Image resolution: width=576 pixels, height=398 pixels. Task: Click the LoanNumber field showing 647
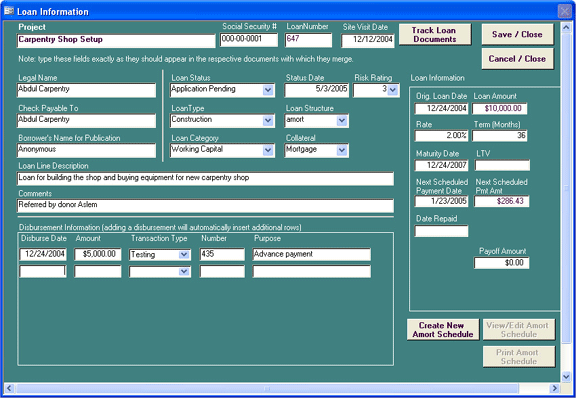308,40
